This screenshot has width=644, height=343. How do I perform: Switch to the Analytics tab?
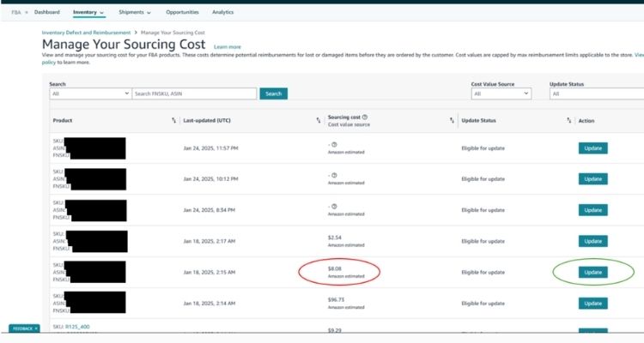(x=222, y=13)
